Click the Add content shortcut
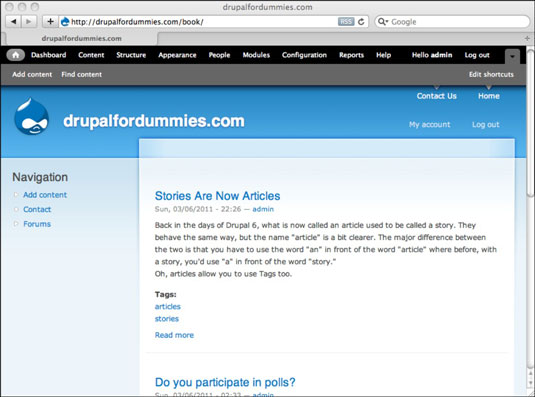 (32, 74)
